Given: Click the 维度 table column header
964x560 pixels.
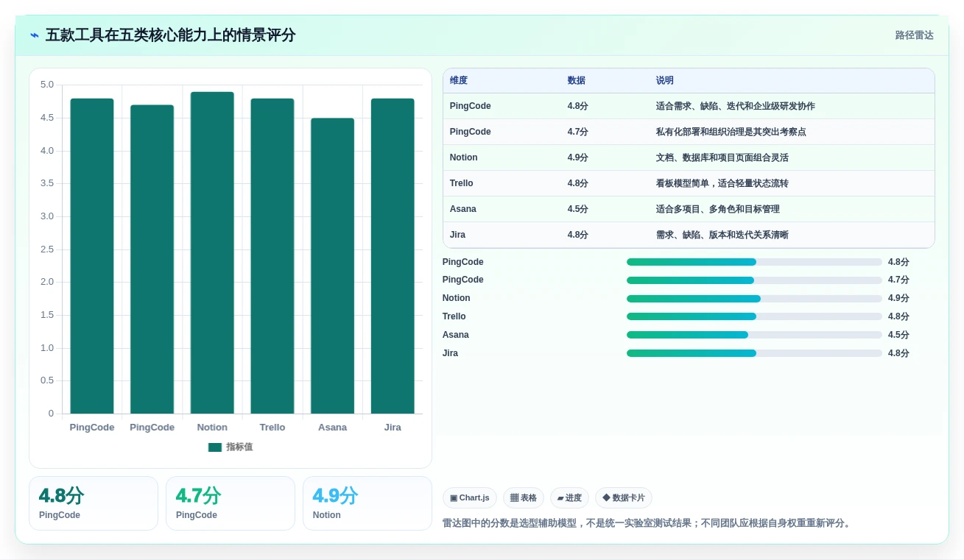Looking at the screenshot, I should click(x=459, y=81).
